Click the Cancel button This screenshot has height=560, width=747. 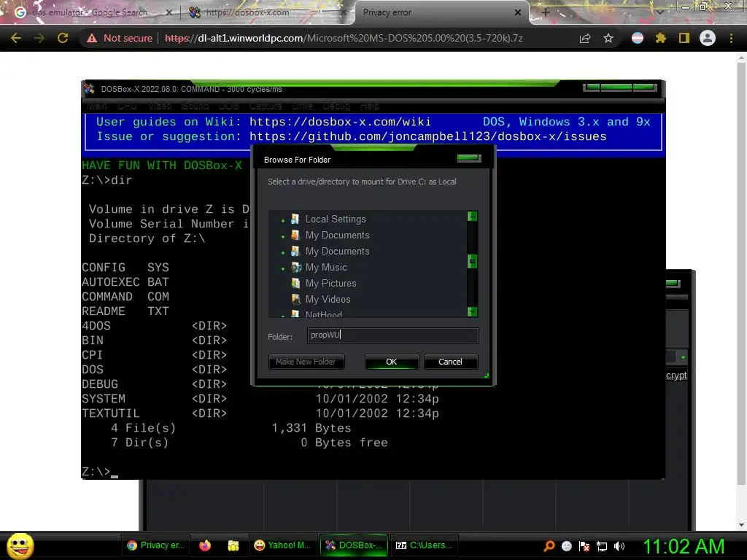(x=450, y=362)
